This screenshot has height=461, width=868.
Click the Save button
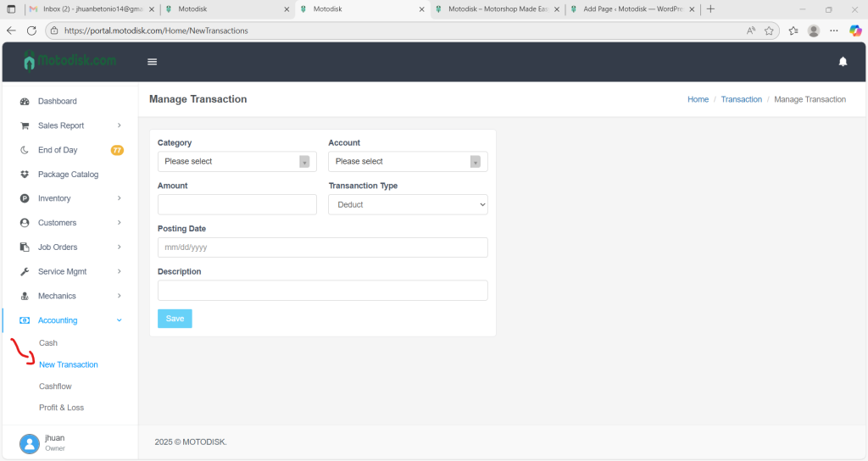click(x=175, y=319)
